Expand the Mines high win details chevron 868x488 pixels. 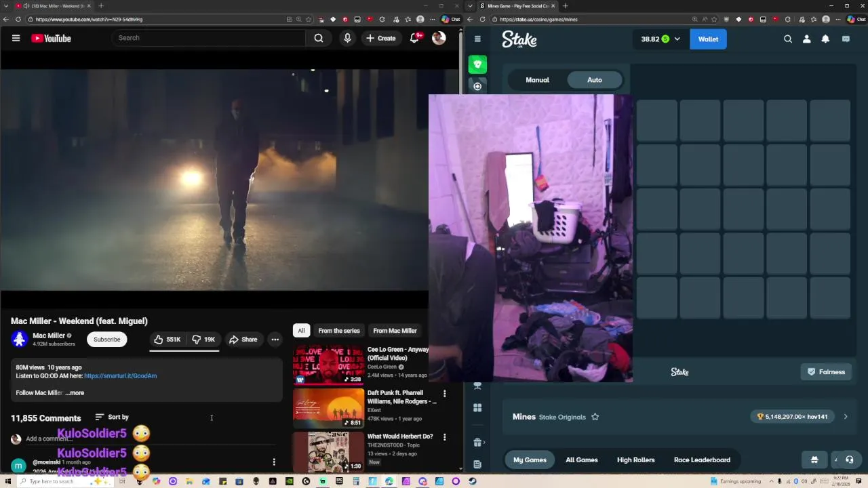pos(846,417)
